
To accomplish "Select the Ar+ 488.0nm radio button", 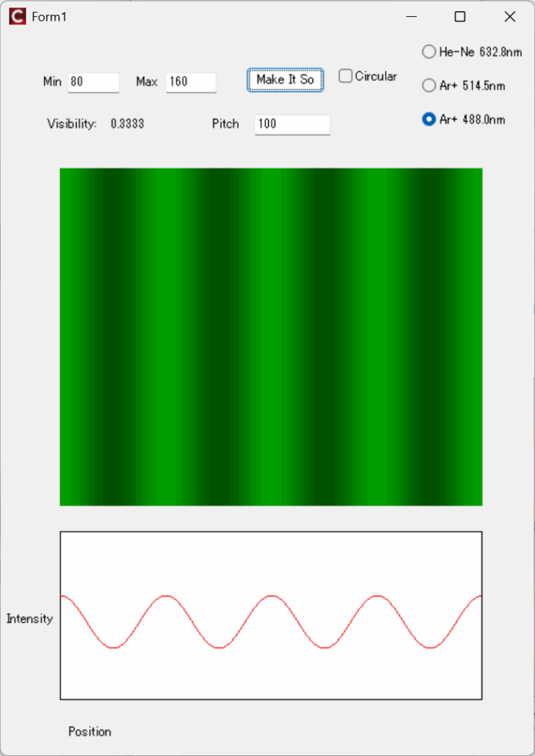I will [x=429, y=120].
